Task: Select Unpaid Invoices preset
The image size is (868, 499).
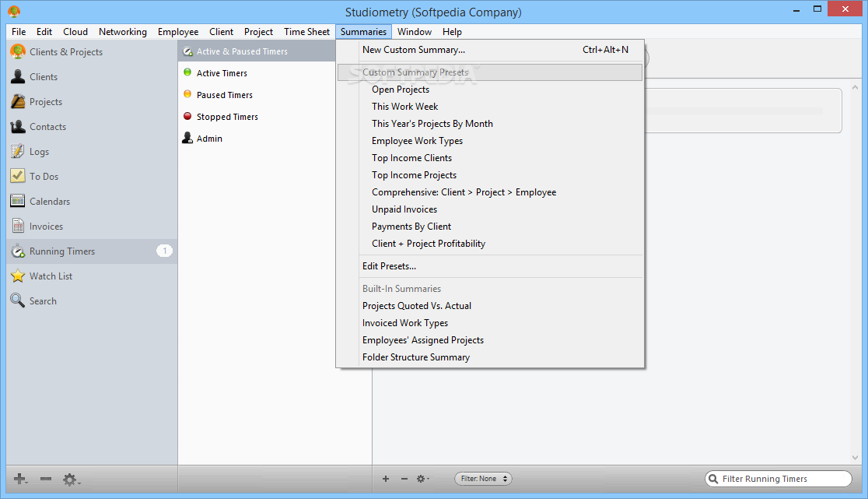Action: click(490, 209)
